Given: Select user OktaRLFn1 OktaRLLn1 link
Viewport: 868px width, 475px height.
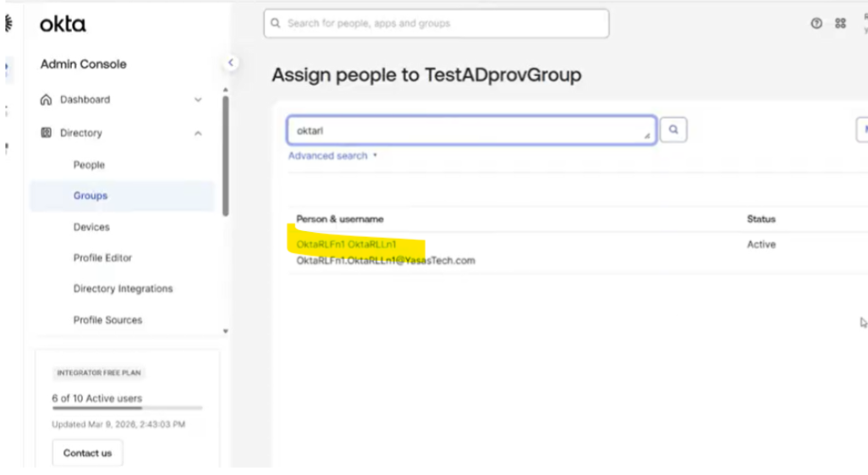Looking at the screenshot, I should coord(346,245).
